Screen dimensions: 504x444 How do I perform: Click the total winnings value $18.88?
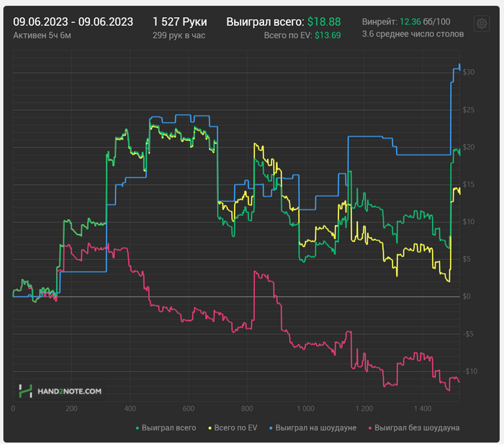pyautogui.click(x=324, y=22)
